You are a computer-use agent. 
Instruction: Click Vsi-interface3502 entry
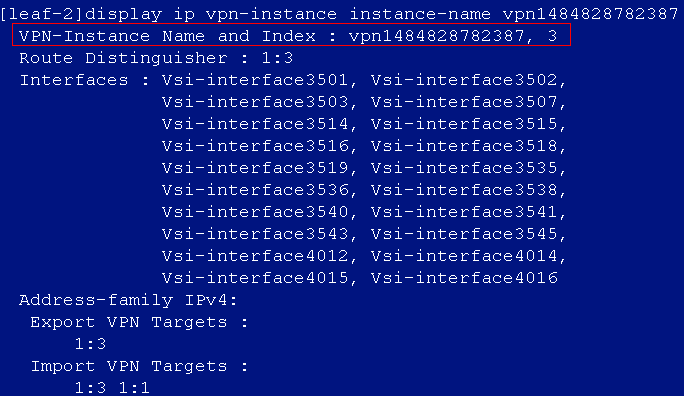464,80
